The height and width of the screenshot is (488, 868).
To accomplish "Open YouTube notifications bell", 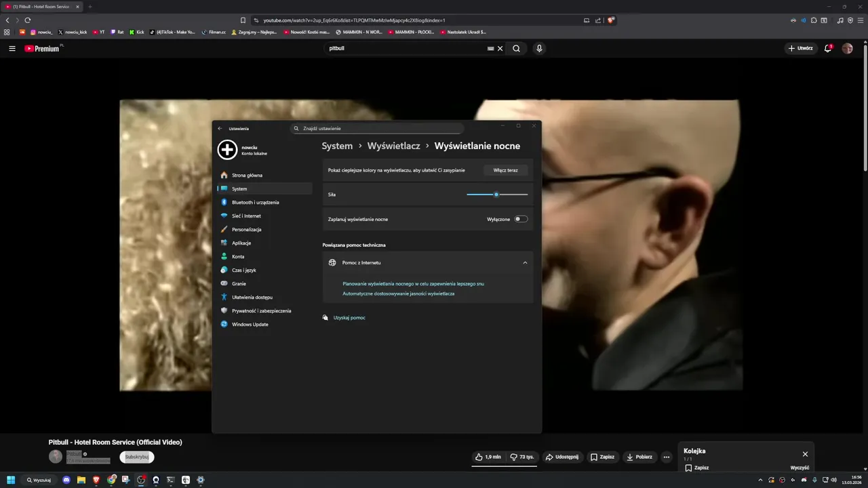I will pos(828,48).
